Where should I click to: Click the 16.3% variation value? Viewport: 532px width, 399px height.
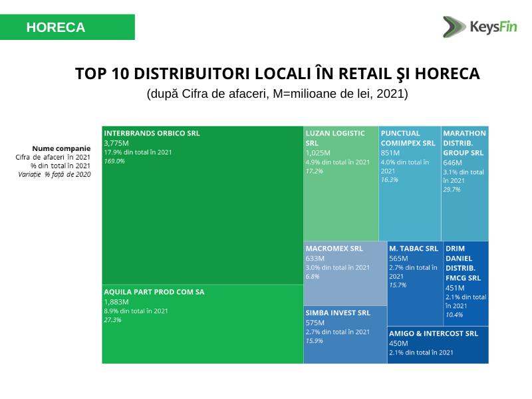click(x=389, y=180)
